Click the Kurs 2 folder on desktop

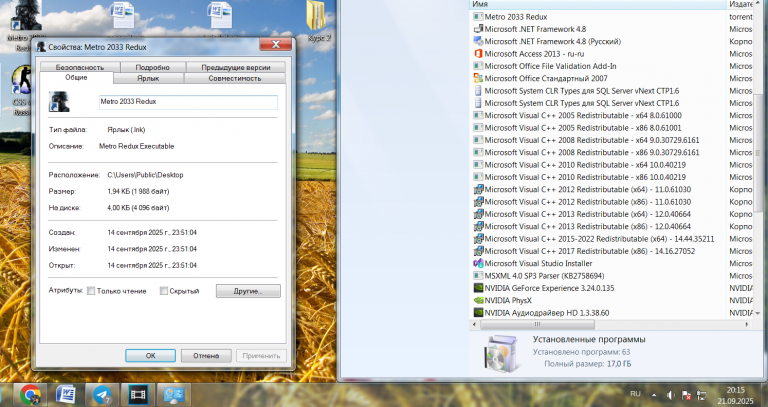click(x=318, y=16)
